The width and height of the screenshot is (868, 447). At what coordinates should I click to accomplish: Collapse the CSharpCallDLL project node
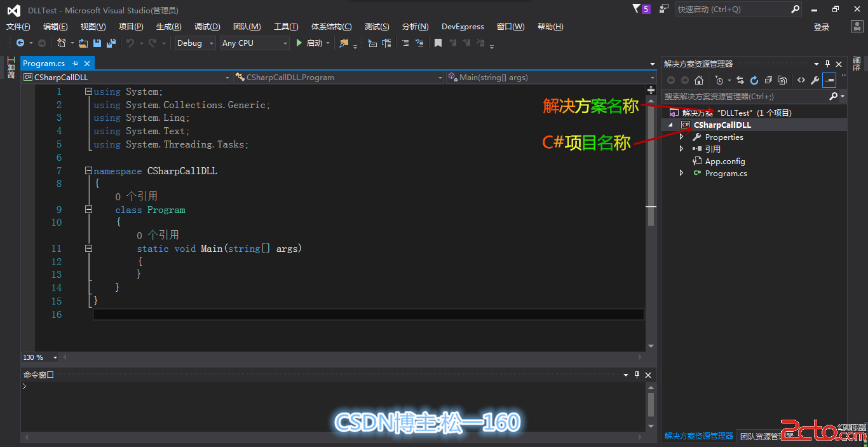click(x=671, y=125)
